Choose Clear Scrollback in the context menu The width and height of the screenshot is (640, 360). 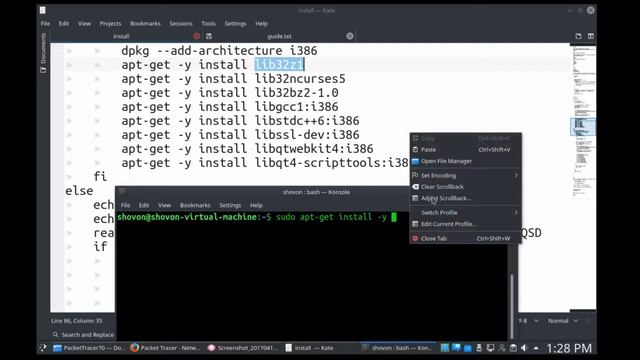tap(465, 187)
